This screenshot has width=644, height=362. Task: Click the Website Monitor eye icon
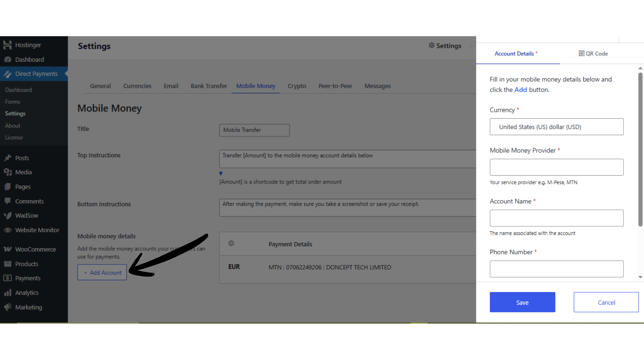8,230
